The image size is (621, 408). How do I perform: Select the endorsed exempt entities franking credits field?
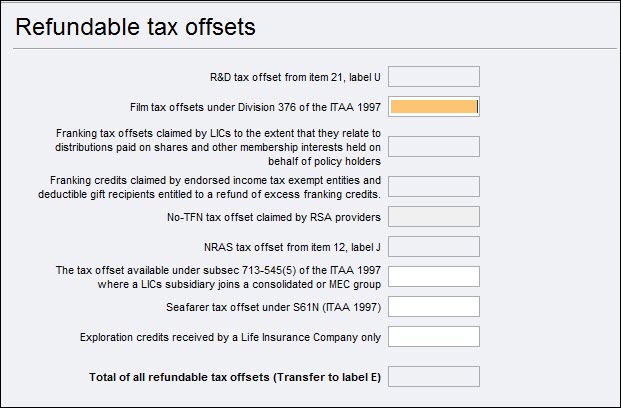[434, 186]
